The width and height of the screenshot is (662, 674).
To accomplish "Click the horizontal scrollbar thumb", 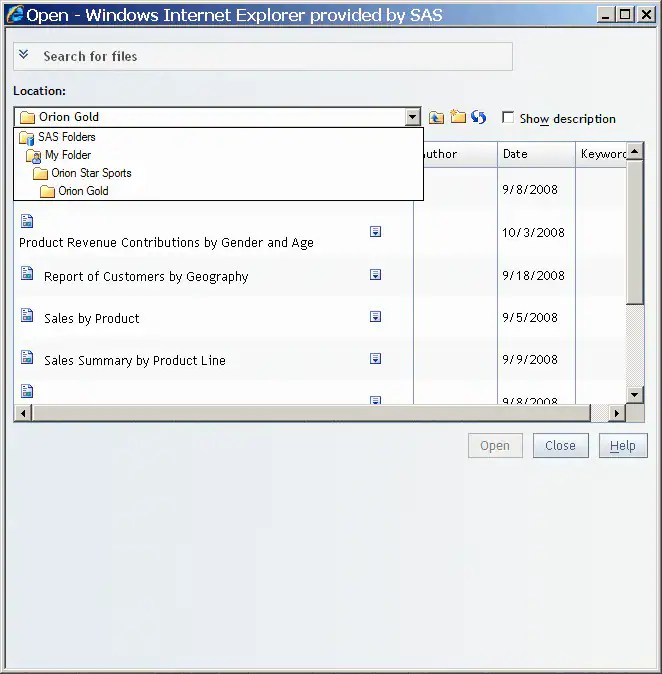I will pyautogui.click(x=312, y=414).
